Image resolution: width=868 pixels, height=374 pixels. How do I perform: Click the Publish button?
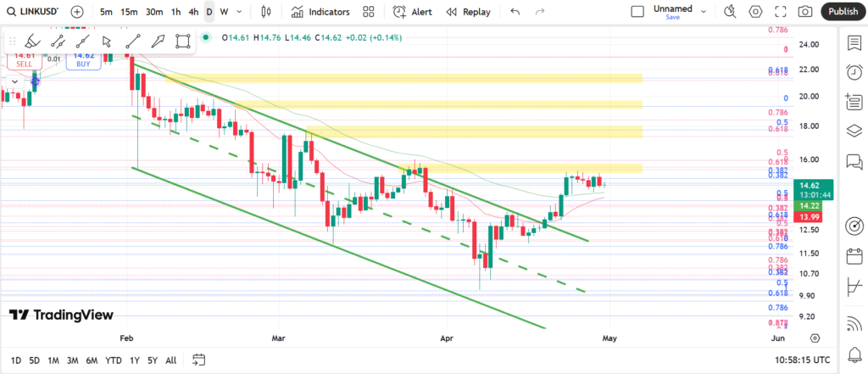(x=843, y=12)
